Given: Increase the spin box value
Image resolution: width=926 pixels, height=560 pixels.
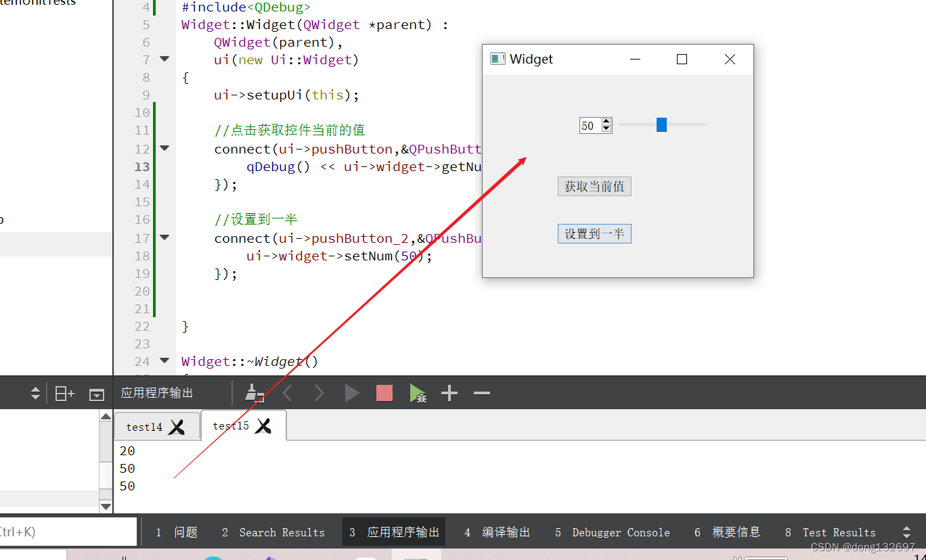Looking at the screenshot, I should [x=606, y=122].
